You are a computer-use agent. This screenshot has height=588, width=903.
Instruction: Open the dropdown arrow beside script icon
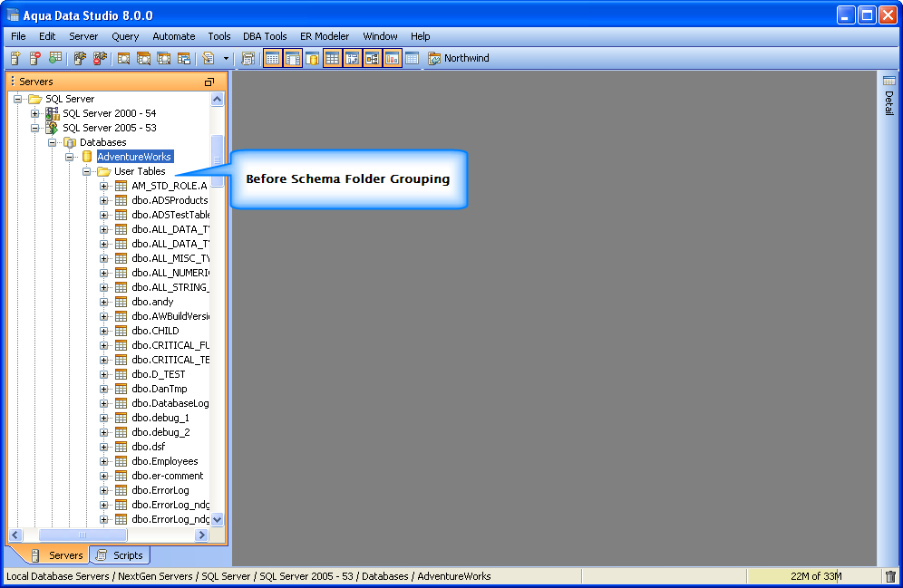point(226,58)
